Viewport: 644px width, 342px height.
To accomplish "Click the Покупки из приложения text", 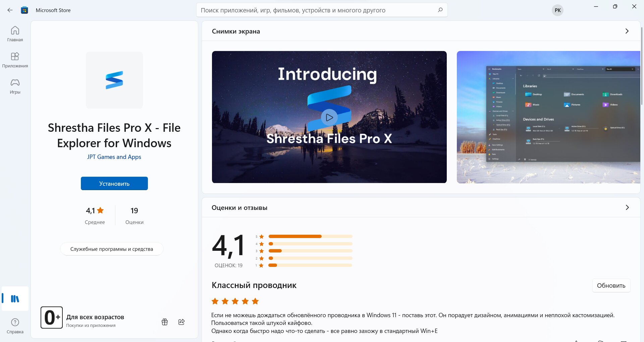I will coord(91,325).
